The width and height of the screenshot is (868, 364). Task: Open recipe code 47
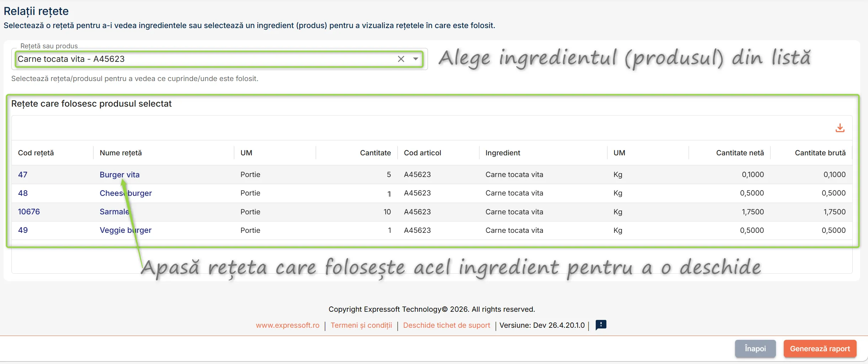click(23, 175)
